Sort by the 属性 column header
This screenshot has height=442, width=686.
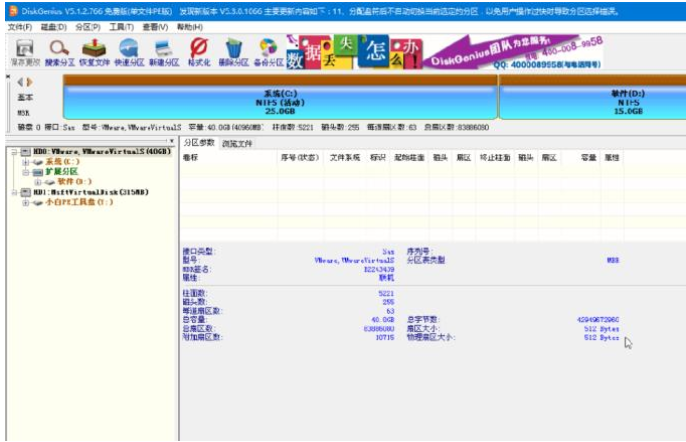612,158
